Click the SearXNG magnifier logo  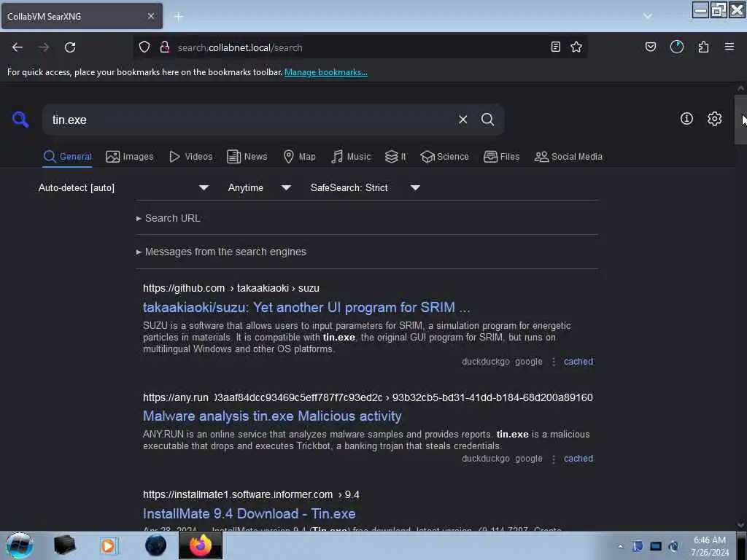(20, 120)
